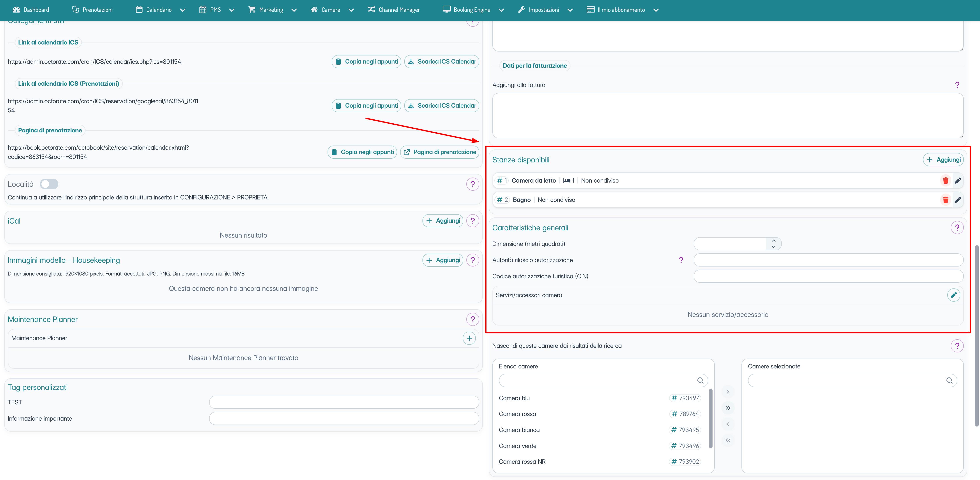980x480 pixels.
Task: Go to the Dashboard menu item
Action: pos(31,10)
